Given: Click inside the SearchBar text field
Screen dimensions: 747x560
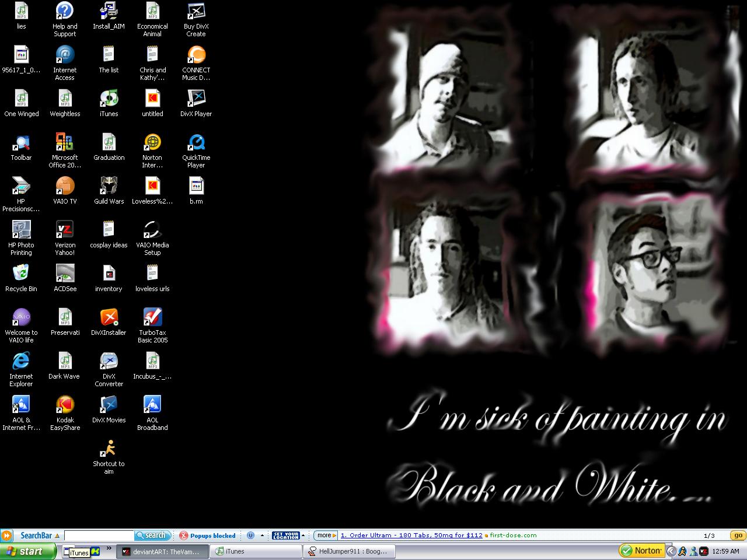Looking at the screenshot, I should tap(99, 535).
